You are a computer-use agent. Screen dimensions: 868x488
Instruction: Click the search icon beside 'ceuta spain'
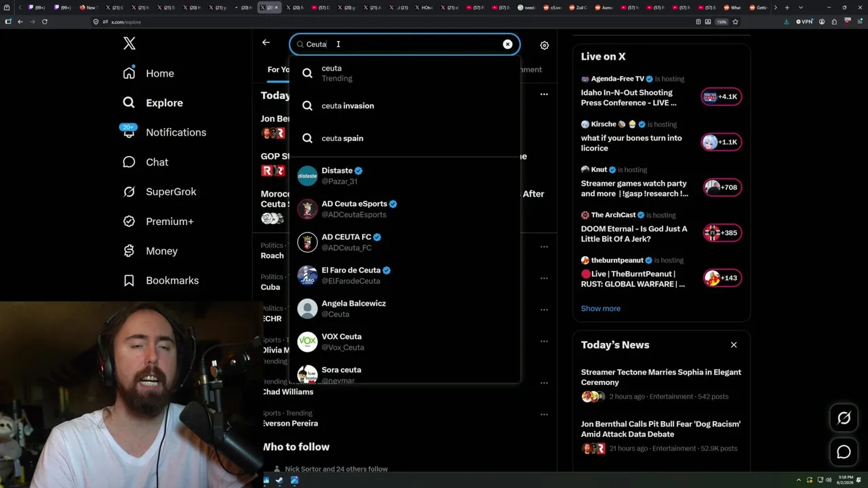(x=307, y=138)
